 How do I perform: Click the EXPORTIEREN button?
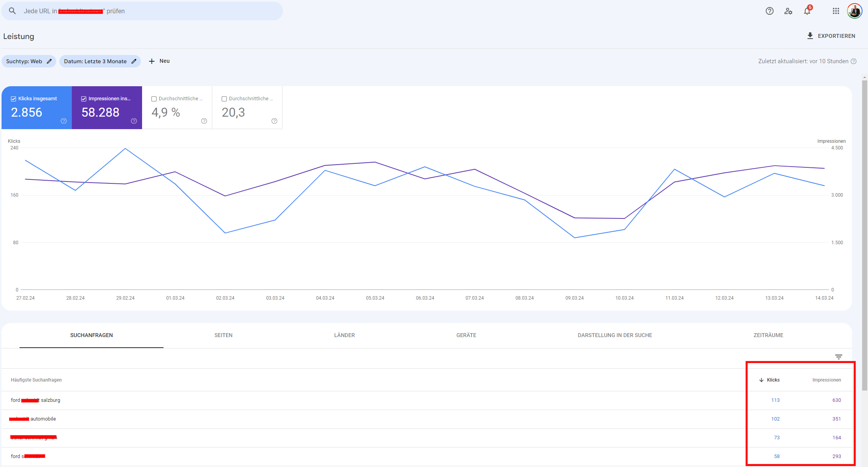(x=831, y=36)
